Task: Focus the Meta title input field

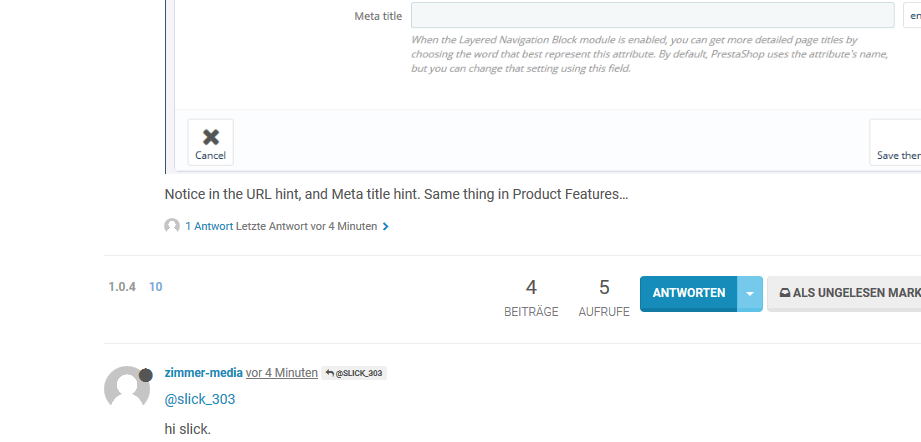Action: click(x=652, y=16)
